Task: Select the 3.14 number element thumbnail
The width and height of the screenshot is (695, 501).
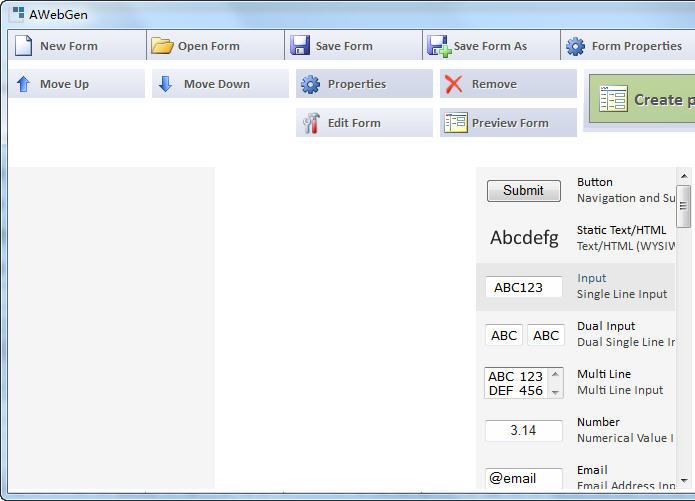Action: tap(523, 431)
